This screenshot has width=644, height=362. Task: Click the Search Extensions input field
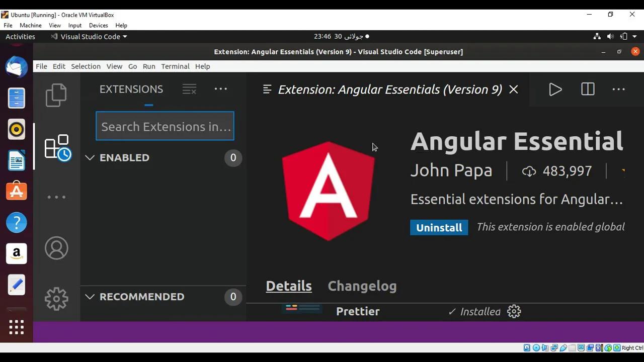click(x=165, y=126)
